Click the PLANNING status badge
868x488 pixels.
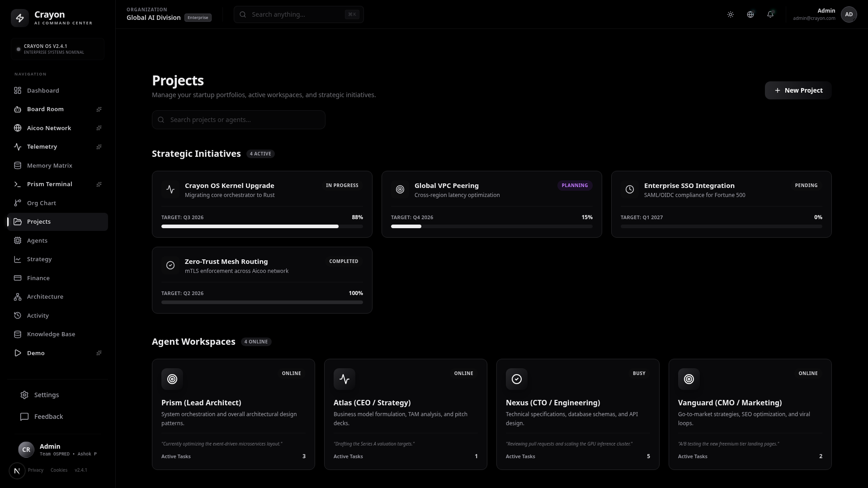tap(575, 185)
